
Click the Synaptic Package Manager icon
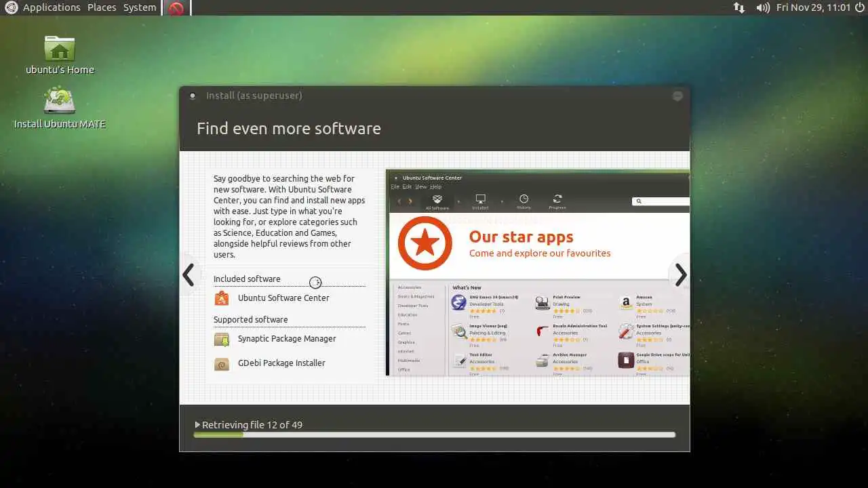(x=221, y=339)
